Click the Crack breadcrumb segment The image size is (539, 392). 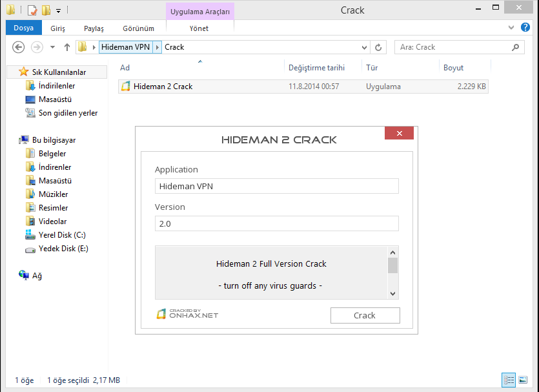click(174, 47)
